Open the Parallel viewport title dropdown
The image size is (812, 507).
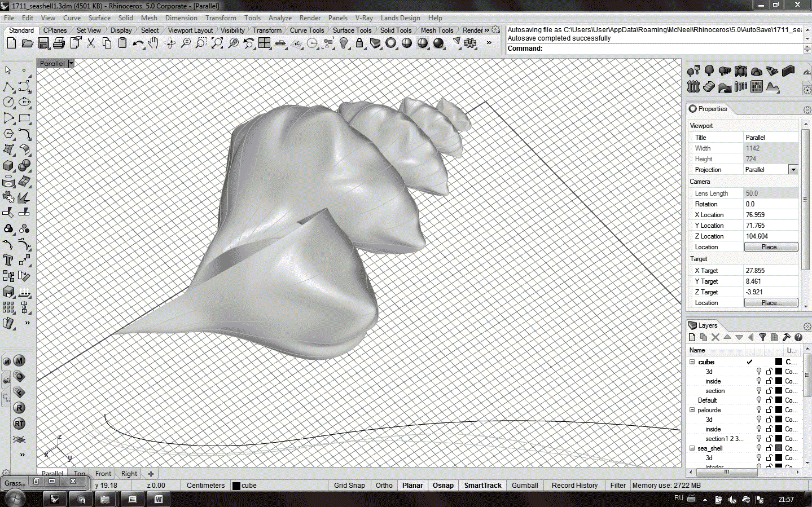[x=71, y=64]
